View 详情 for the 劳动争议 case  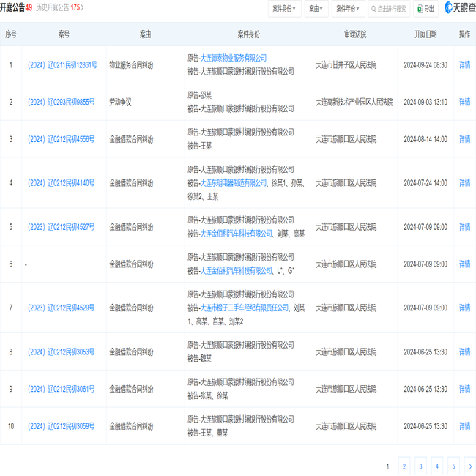coord(464,102)
